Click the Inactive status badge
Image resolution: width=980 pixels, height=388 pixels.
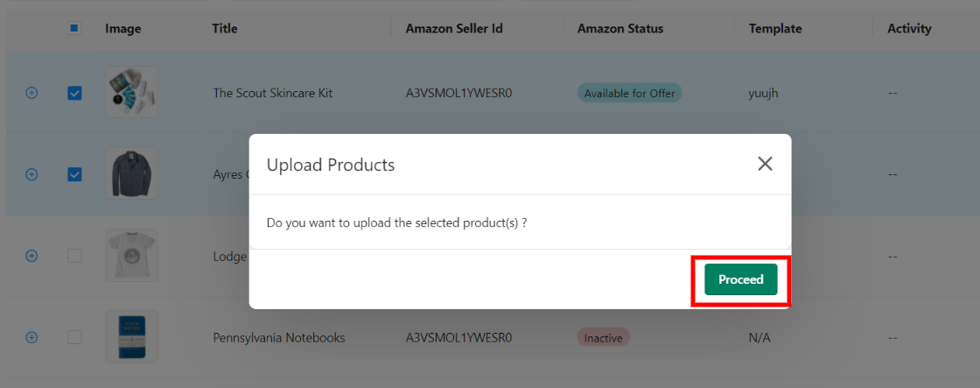click(x=603, y=338)
